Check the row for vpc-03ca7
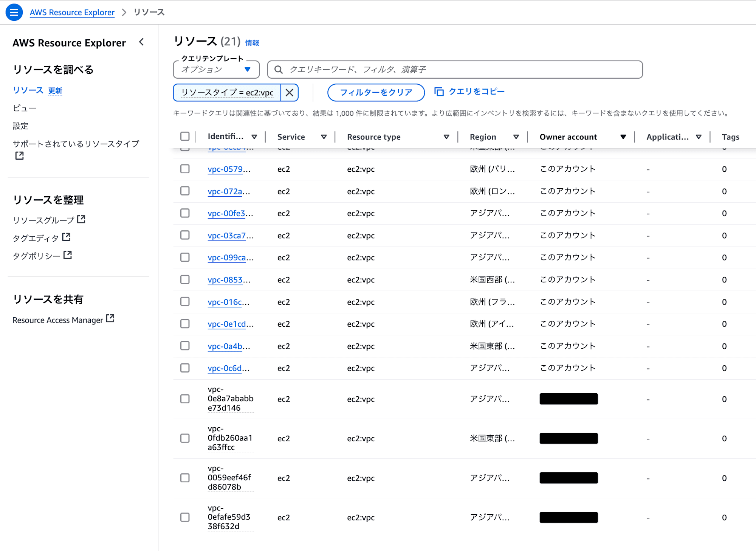Image resolution: width=756 pixels, height=551 pixels. pyautogui.click(x=185, y=235)
